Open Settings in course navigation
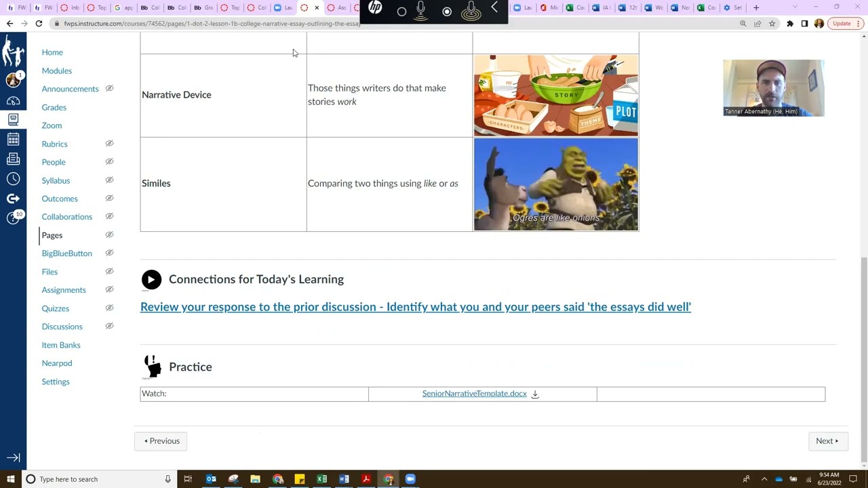Screen dimensions: 868x488 (x=56, y=382)
